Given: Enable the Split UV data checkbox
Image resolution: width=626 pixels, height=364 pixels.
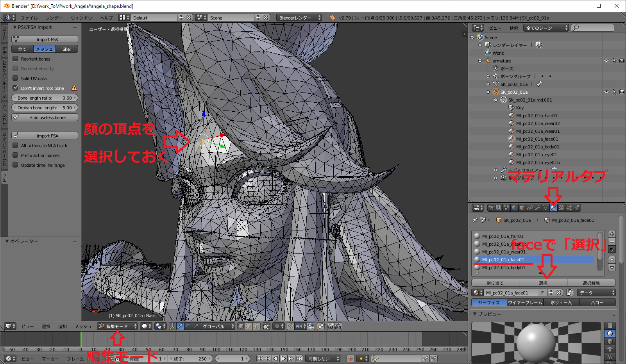Looking at the screenshot, I should pyautogui.click(x=16, y=78).
